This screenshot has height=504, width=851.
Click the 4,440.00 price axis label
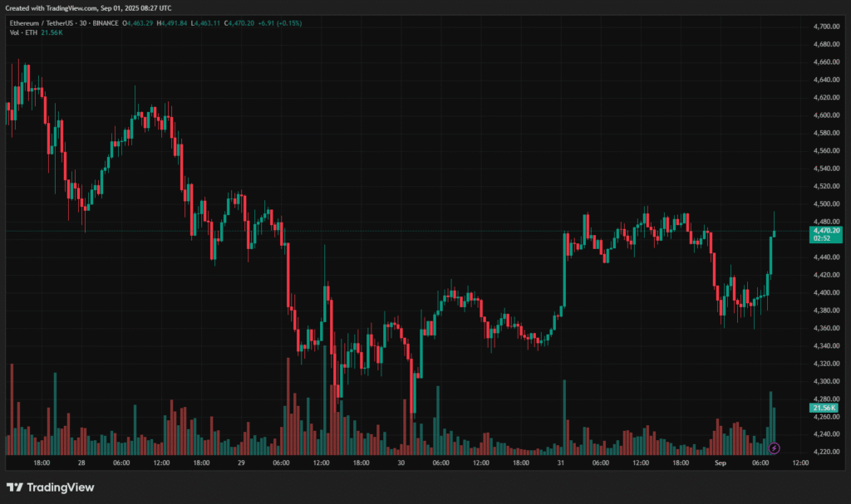pos(827,257)
